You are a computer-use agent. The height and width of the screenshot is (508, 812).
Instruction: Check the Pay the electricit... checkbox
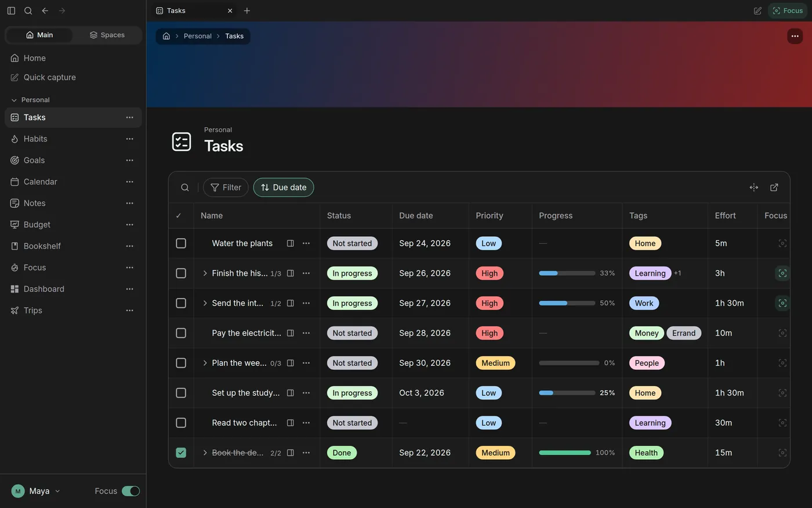[x=181, y=333]
